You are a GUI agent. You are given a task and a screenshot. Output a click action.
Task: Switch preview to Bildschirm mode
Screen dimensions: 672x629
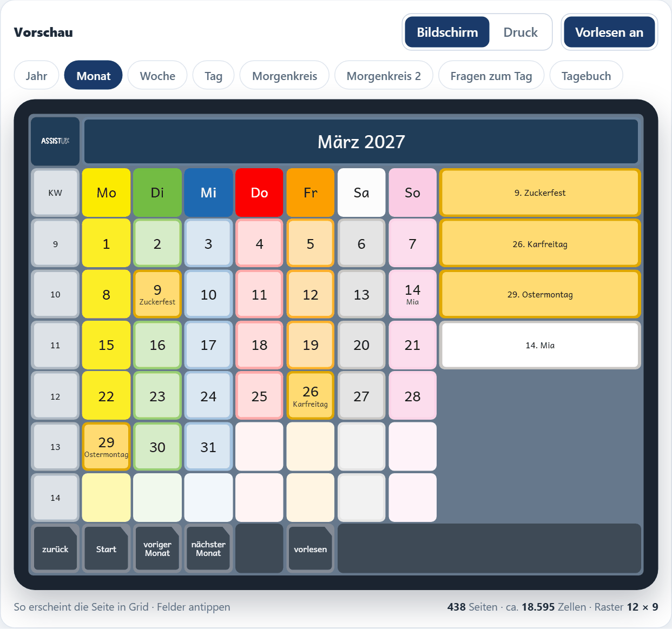tap(447, 32)
